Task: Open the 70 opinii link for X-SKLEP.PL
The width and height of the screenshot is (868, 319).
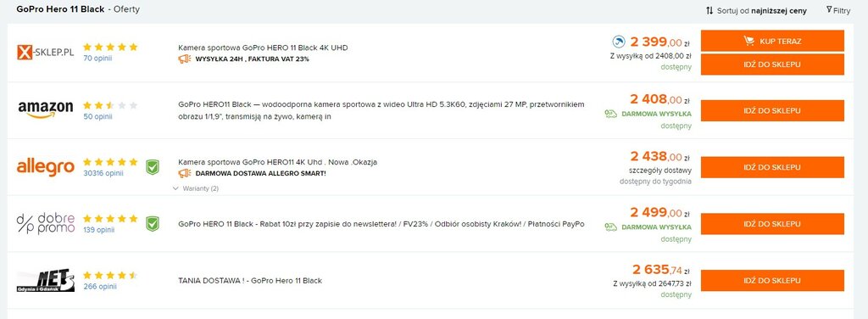Action: click(97, 59)
